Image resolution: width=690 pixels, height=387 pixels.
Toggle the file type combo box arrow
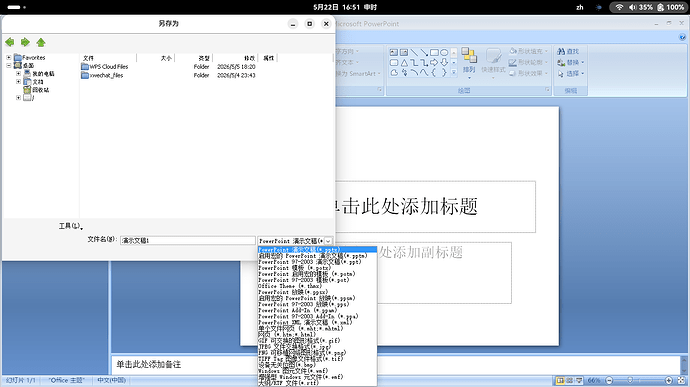328,241
